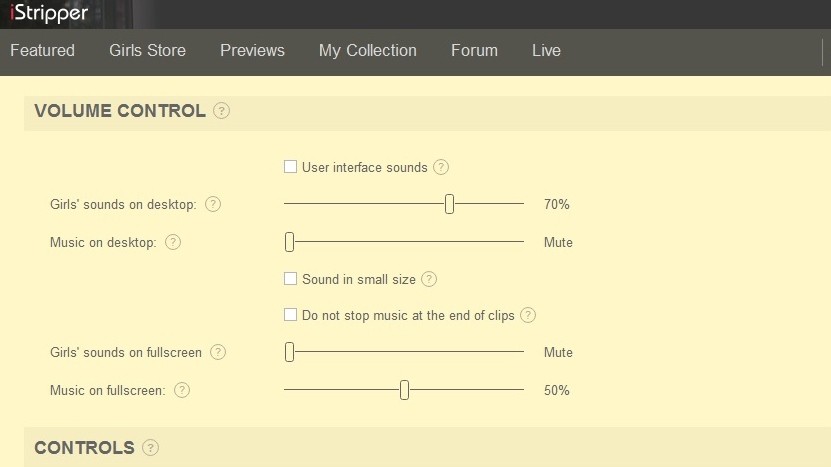Image resolution: width=831 pixels, height=467 pixels.
Task: Open help for Do not stop music option
Action: pyautogui.click(x=528, y=315)
